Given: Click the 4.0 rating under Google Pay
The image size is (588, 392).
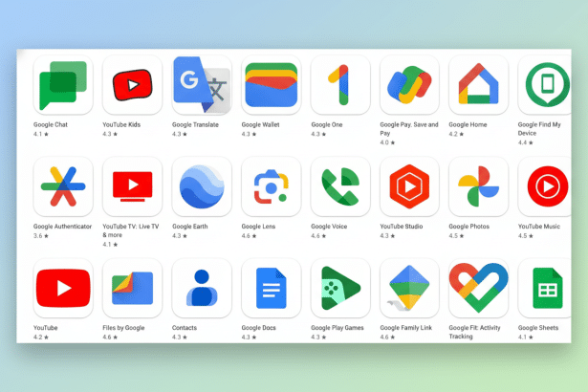Looking at the screenshot, I should tap(387, 142).
